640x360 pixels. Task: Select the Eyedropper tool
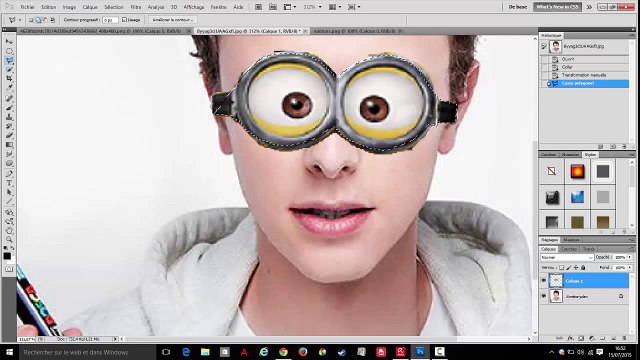tap(9, 87)
